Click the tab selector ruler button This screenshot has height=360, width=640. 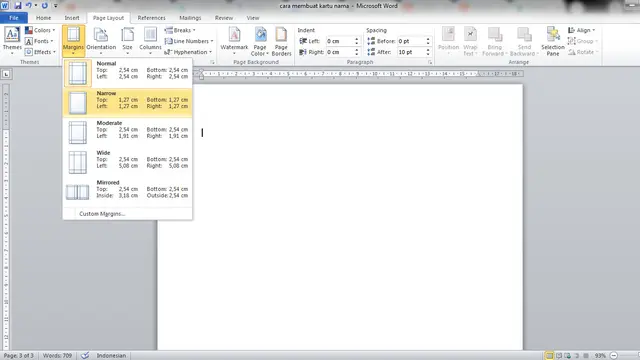coord(6,74)
